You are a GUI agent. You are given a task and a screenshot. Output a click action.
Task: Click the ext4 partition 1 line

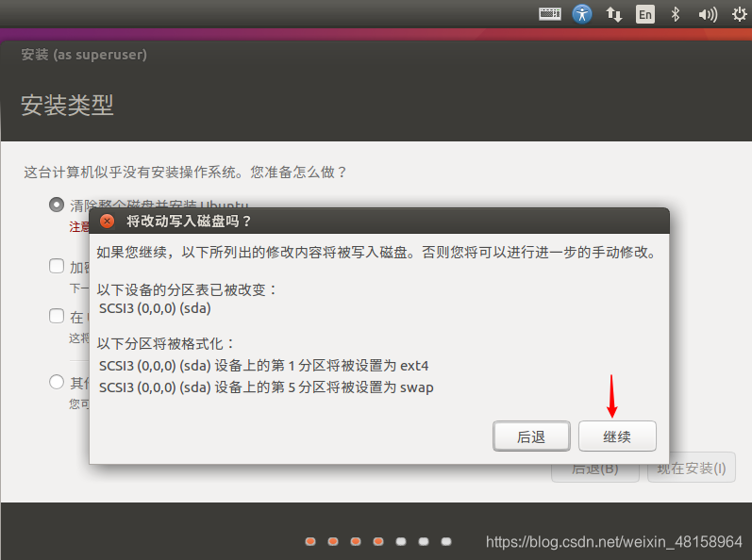pyautogui.click(x=263, y=366)
